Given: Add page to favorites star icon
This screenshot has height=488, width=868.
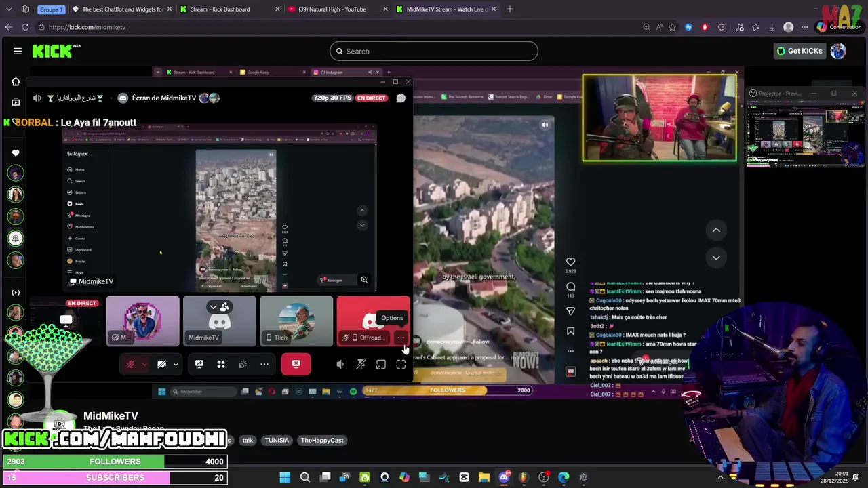Looking at the screenshot, I should (x=672, y=27).
